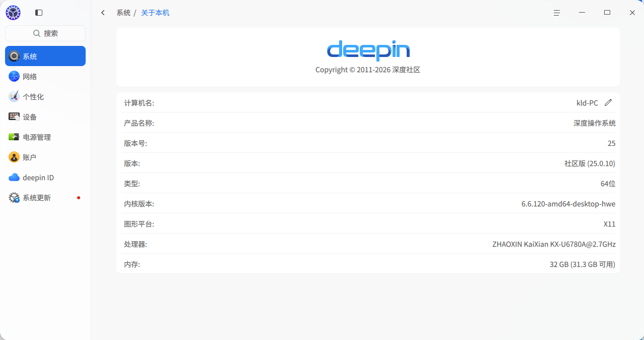Image resolution: width=644 pixels, height=340 pixels.
Task: Toggle the sidebar panel icon
Action: 39,13
